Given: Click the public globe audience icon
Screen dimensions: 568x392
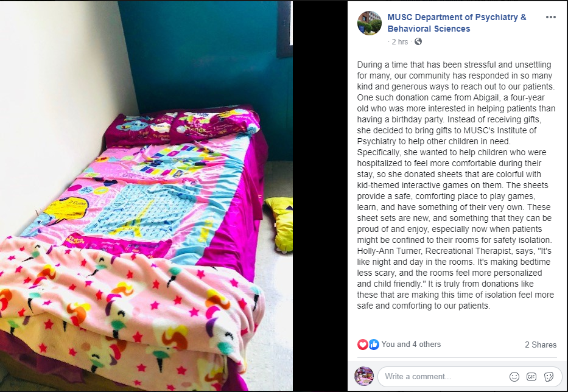Looking at the screenshot, I should tap(418, 41).
